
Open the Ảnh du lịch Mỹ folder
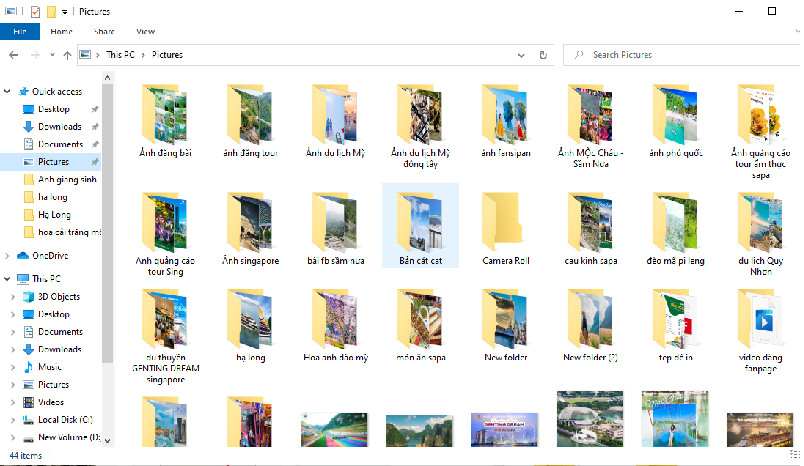(335, 120)
